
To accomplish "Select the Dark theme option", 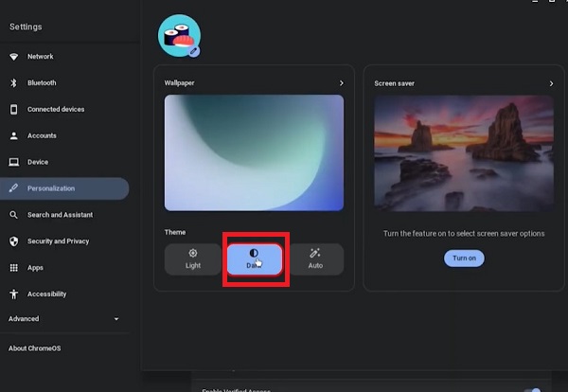I will pyautogui.click(x=255, y=259).
